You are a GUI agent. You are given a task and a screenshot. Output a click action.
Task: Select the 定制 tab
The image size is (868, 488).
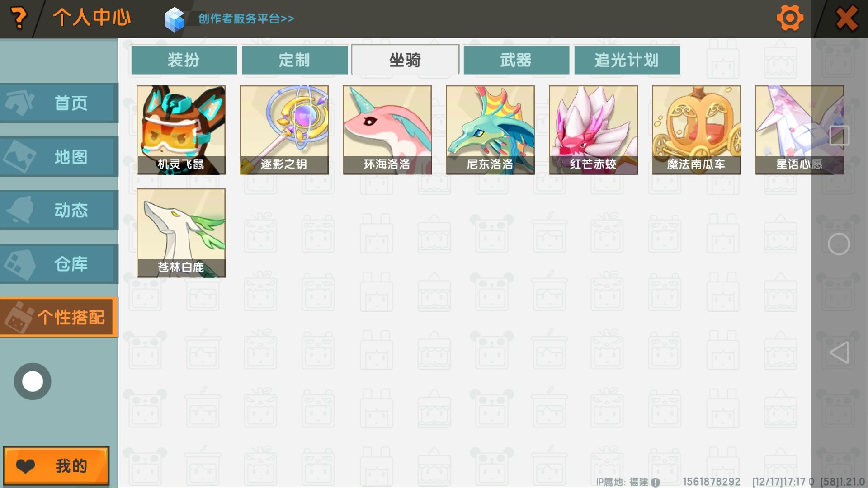pyautogui.click(x=295, y=60)
